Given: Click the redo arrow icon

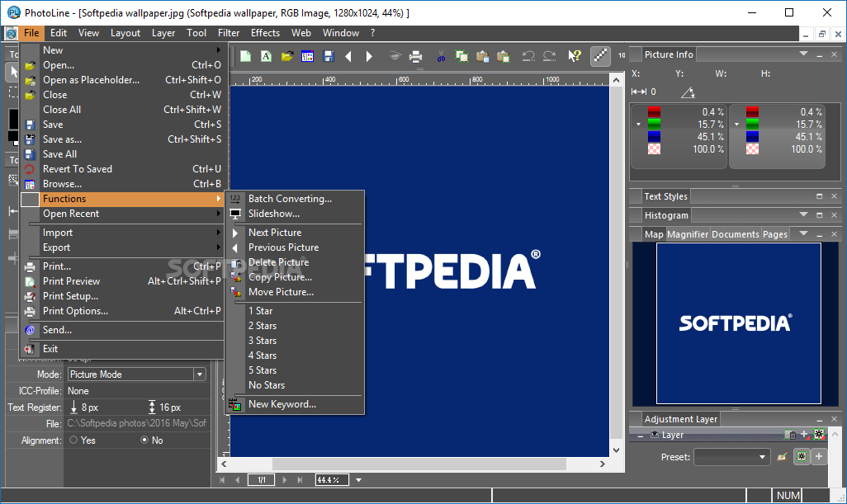Looking at the screenshot, I should coord(549,56).
